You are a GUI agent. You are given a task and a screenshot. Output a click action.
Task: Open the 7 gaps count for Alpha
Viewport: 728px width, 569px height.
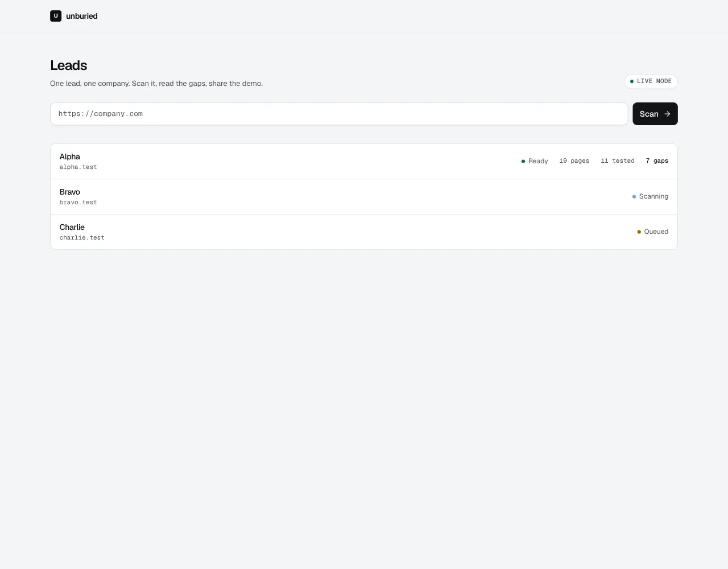pyautogui.click(x=657, y=161)
